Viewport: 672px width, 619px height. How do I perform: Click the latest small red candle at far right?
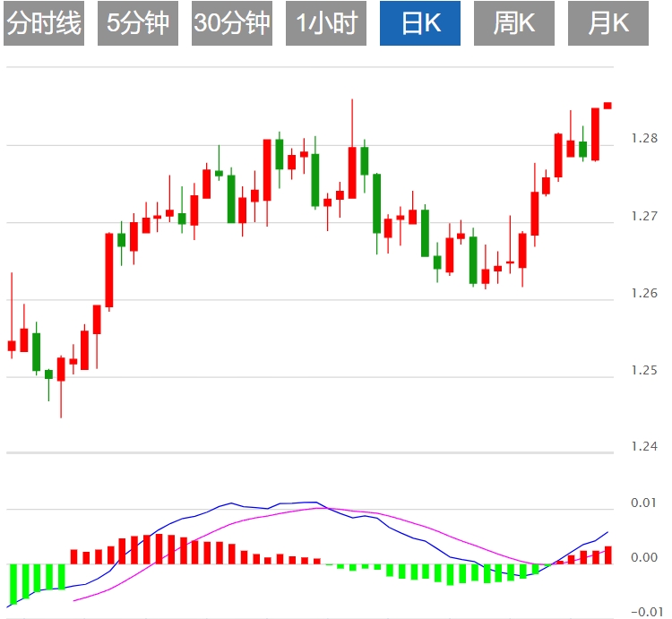[607, 106]
